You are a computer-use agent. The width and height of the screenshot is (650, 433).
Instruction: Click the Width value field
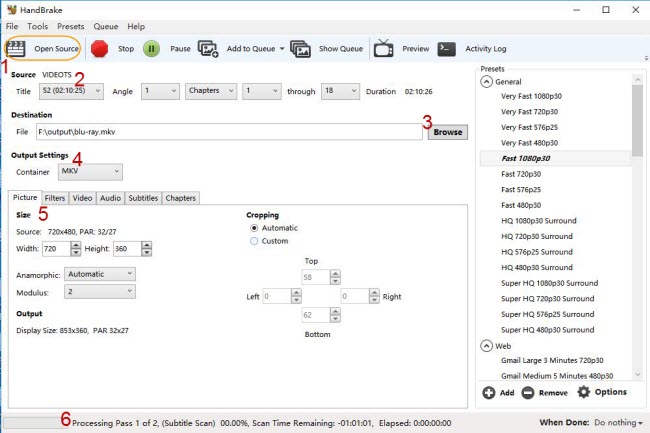(56, 249)
